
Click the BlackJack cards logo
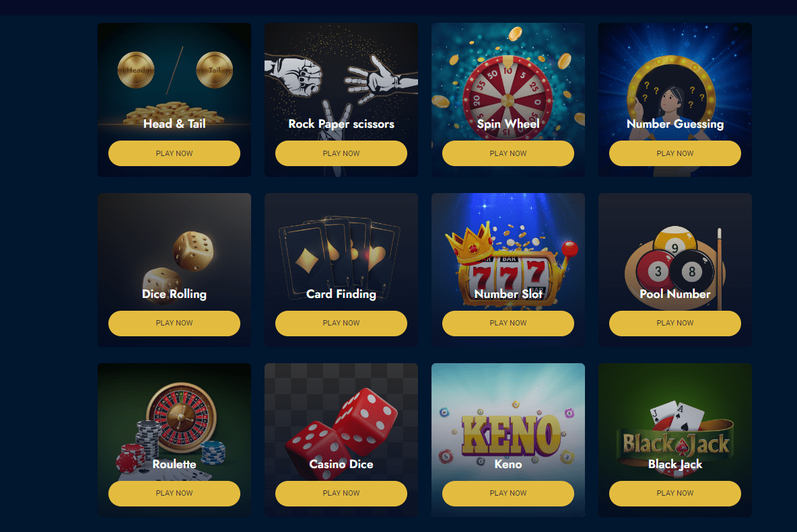pos(675,438)
